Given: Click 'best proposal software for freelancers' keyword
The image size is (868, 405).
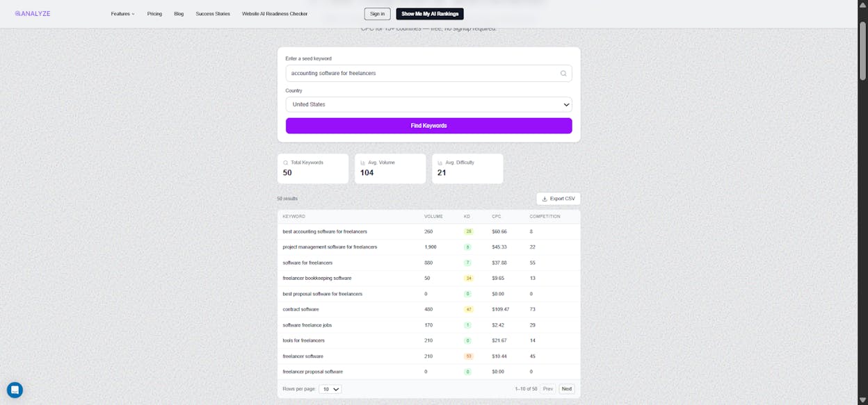Looking at the screenshot, I should click(322, 294).
